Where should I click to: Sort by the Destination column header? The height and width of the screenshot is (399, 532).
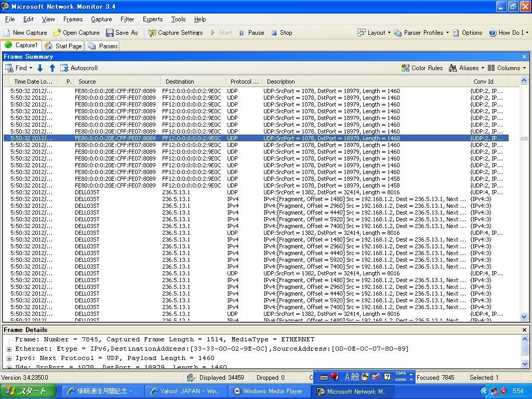click(193, 82)
